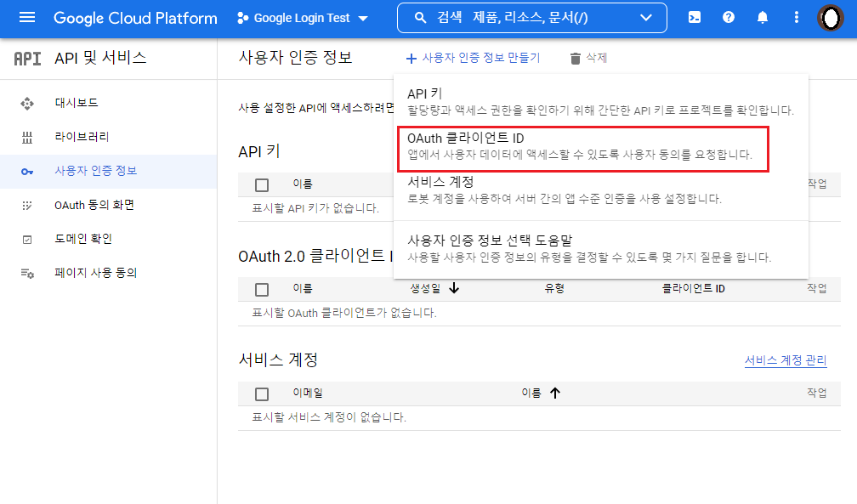This screenshot has height=504, width=857.
Task: Click the project selector hexagon icon
Action: (x=242, y=18)
